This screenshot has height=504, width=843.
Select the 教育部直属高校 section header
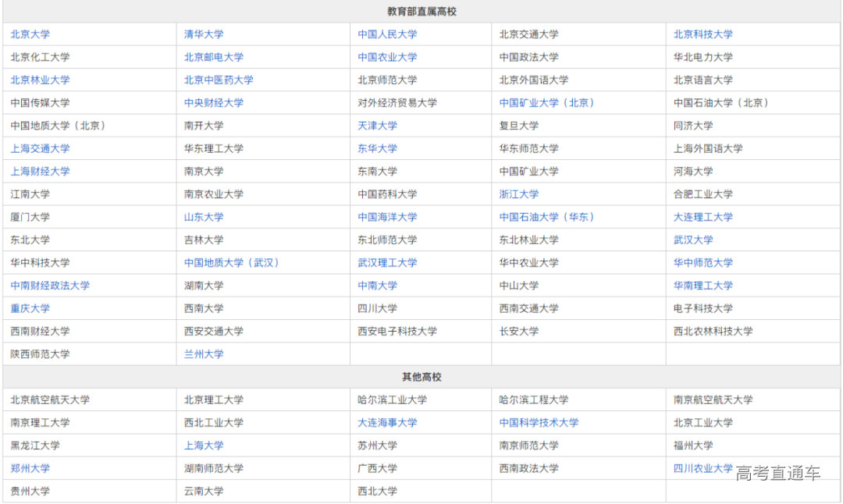click(421, 12)
